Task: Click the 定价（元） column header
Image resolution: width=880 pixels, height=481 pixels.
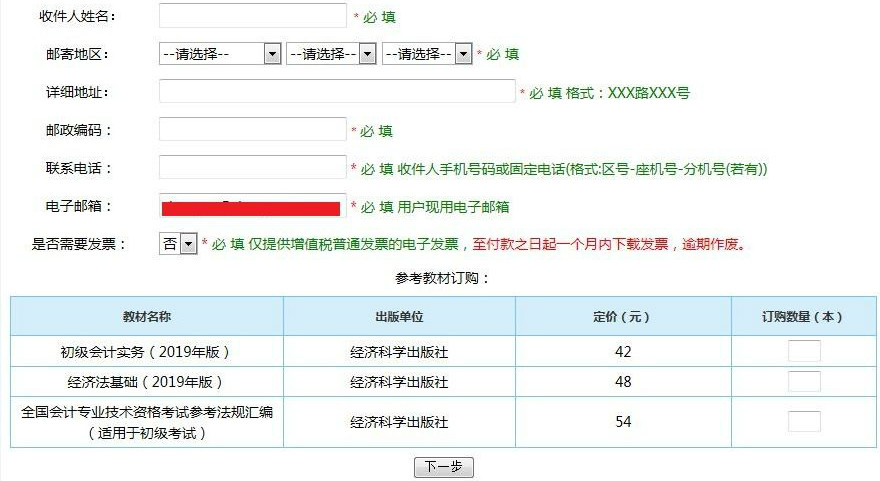Action: pos(622,317)
